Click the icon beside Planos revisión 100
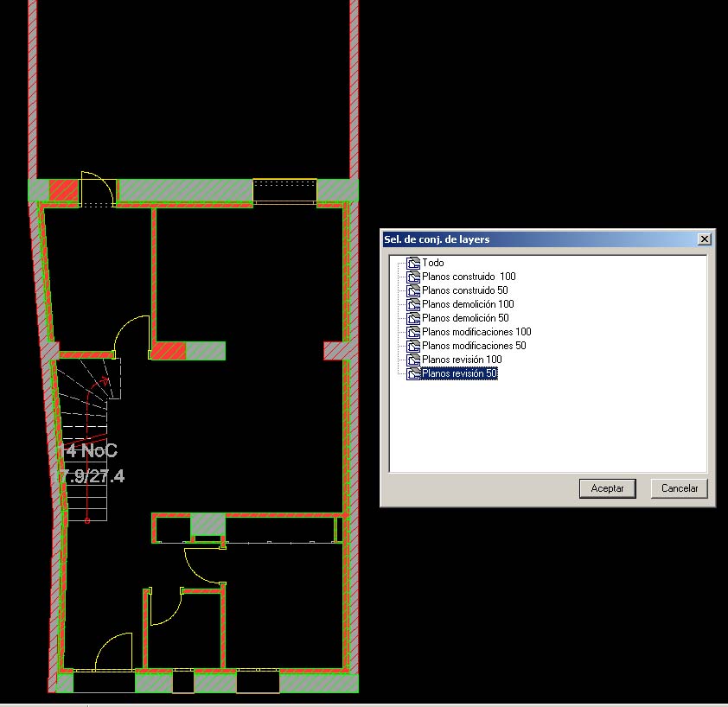This screenshot has height=707, width=728. (x=413, y=360)
